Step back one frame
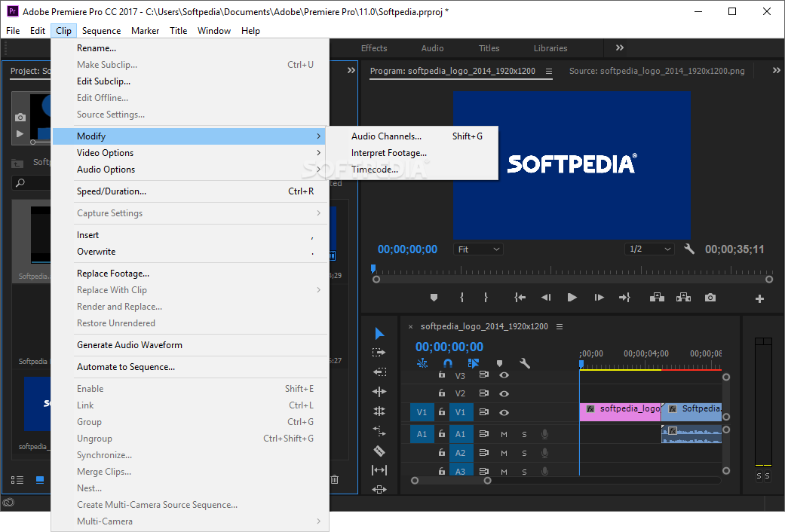The width and height of the screenshot is (785, 532). [546, 298]
